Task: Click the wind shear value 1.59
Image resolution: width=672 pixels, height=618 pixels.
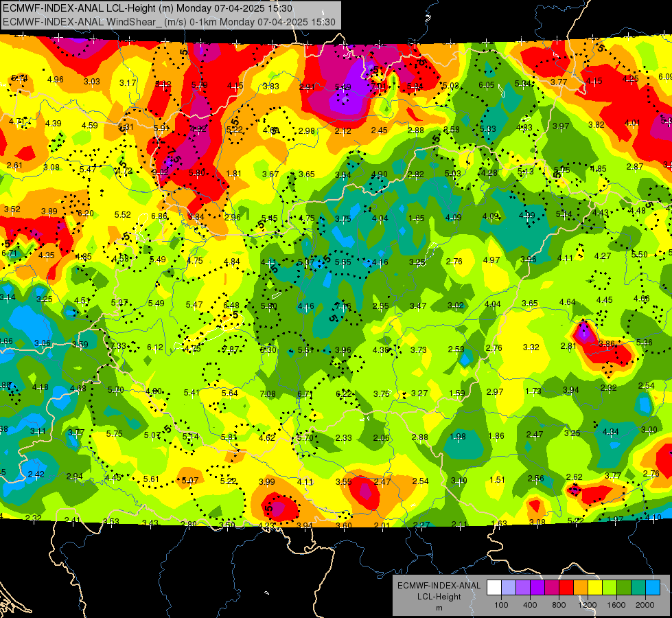Action: click(457, 393)
